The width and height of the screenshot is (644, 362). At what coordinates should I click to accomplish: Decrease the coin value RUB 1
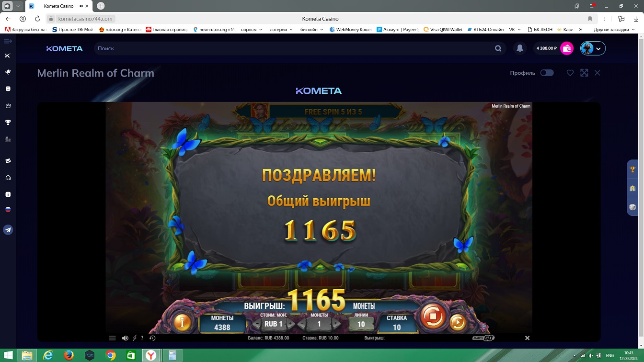click(256, 324)
